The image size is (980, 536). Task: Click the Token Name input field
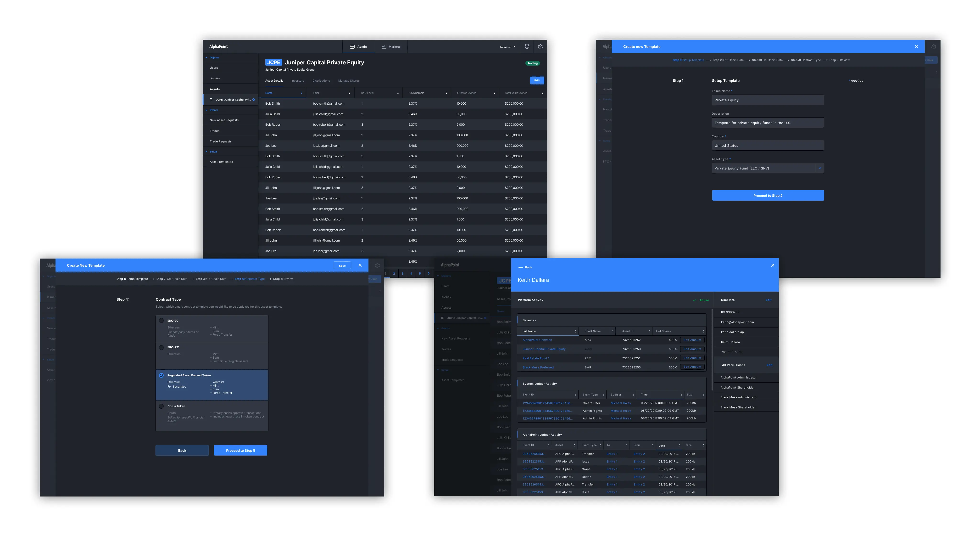768,100
